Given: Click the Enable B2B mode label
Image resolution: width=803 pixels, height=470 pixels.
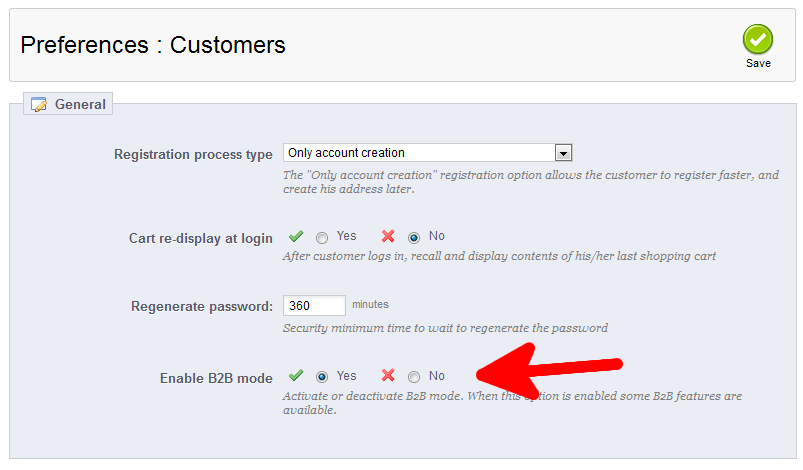Looking at the screenshot, I should [216, 378].
